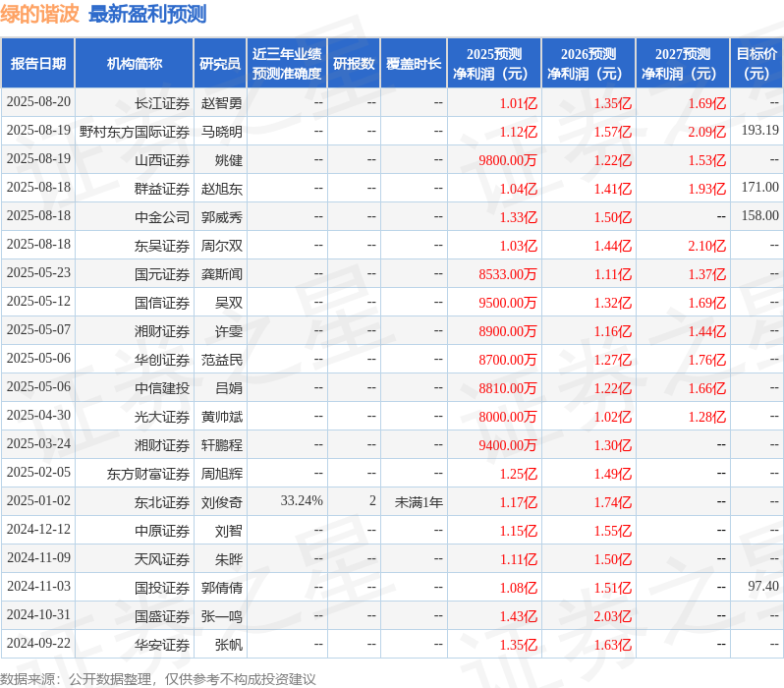The image size is (784, 688).
Task: Click researcher 黄帅斌
Action: click(x=221, y=418)
